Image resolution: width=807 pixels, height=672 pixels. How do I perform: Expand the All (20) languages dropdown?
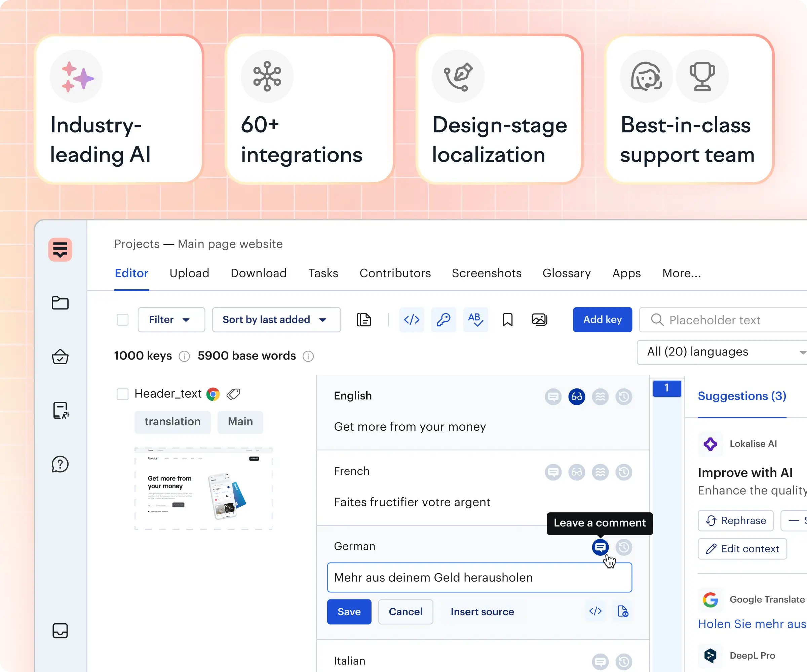pos(722,352)
